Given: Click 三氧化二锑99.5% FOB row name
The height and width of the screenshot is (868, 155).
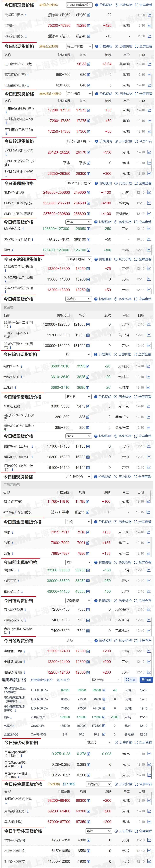Looking at the screenshot, I should coord(16,335).
